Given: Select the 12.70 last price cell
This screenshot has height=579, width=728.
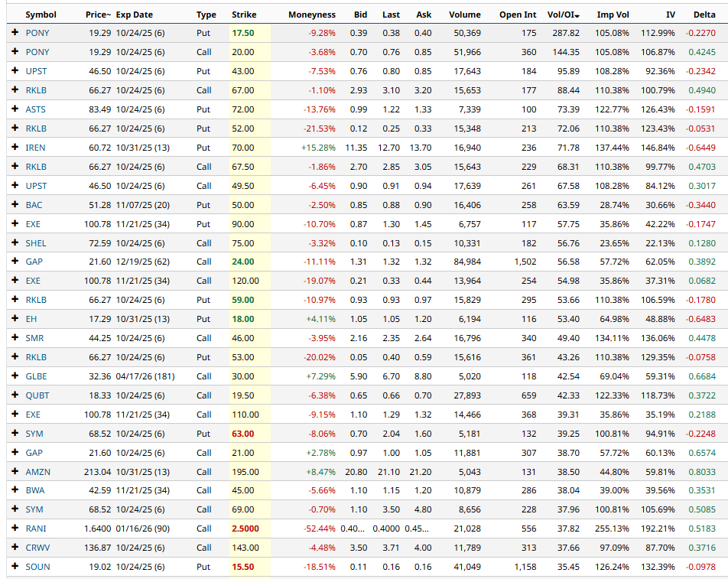Looking at the screenshot, I should 389,148.
